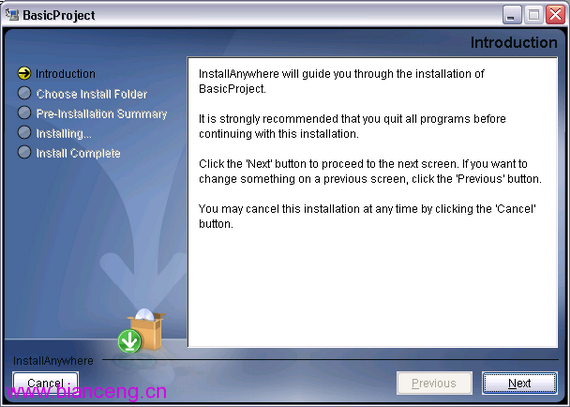570x407 pixels.
Task: Click the greyed-out Previous button
Action: tap(434, 383)
